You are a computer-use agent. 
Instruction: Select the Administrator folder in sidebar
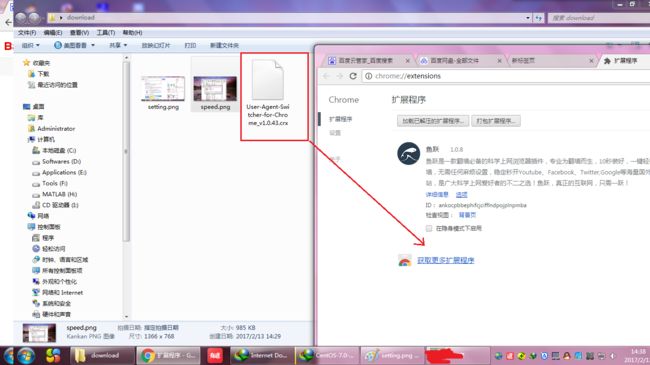[x=51, y=129]
